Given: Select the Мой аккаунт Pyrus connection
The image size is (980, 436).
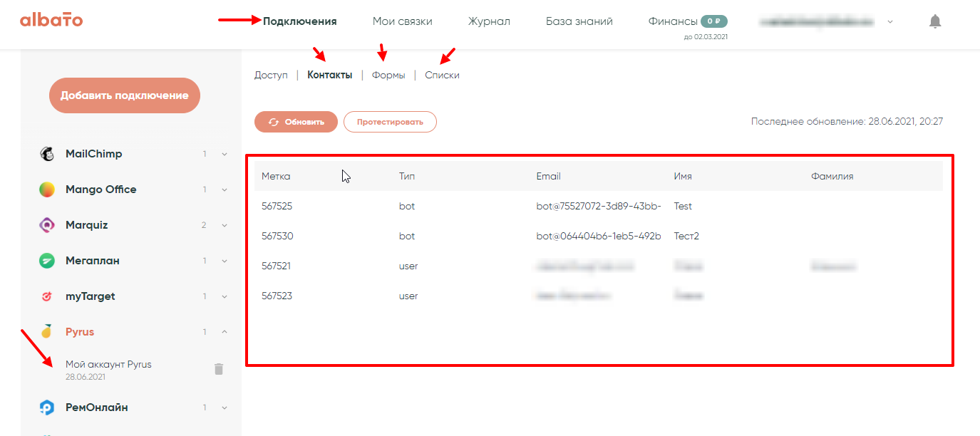Looking at the screenshot, I should click(108, 365).
